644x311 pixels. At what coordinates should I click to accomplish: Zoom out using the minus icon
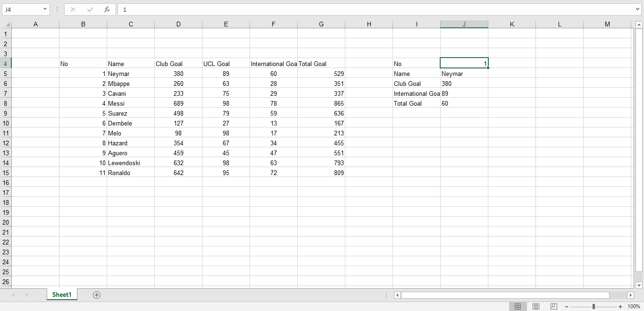click(x=566, y=306)
